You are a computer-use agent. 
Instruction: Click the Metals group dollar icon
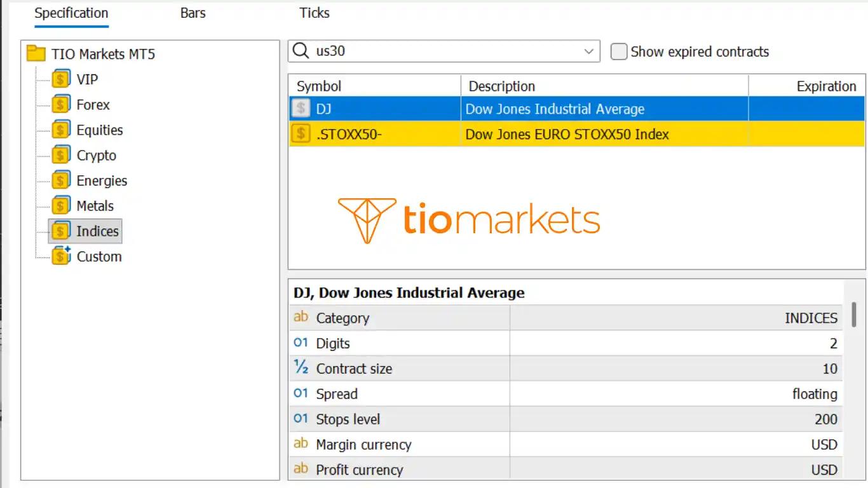[61, 206]
